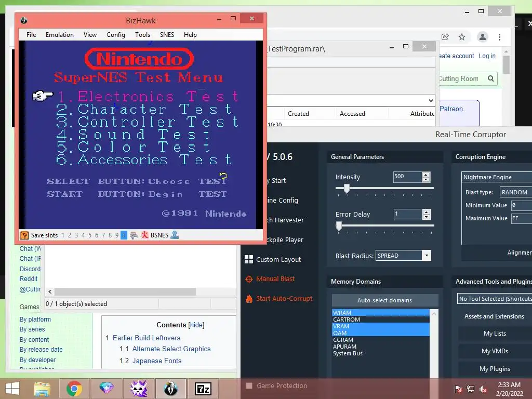Viewport: 532px width, 399px height.
Task: Bookmark the page with the star icon
Action: tap(462, 37)
